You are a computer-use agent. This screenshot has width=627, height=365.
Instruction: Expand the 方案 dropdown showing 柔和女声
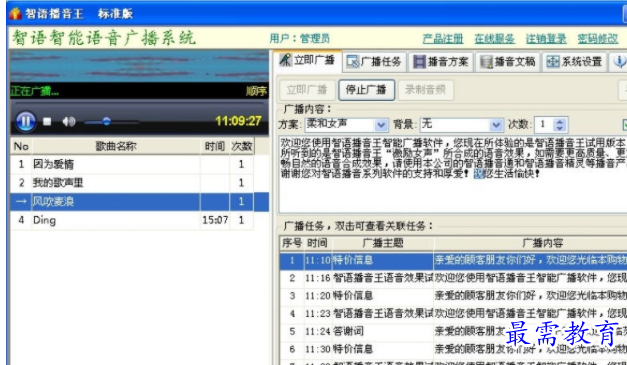pos(381,125)
